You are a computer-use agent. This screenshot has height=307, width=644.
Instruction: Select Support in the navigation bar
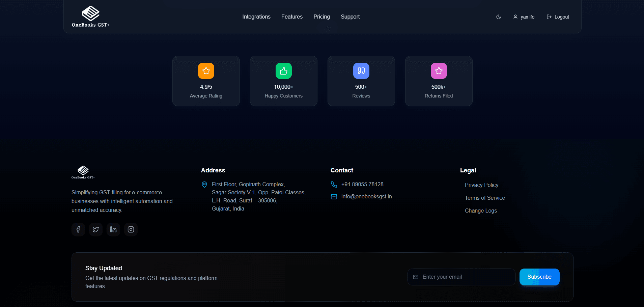coord(350,17)
